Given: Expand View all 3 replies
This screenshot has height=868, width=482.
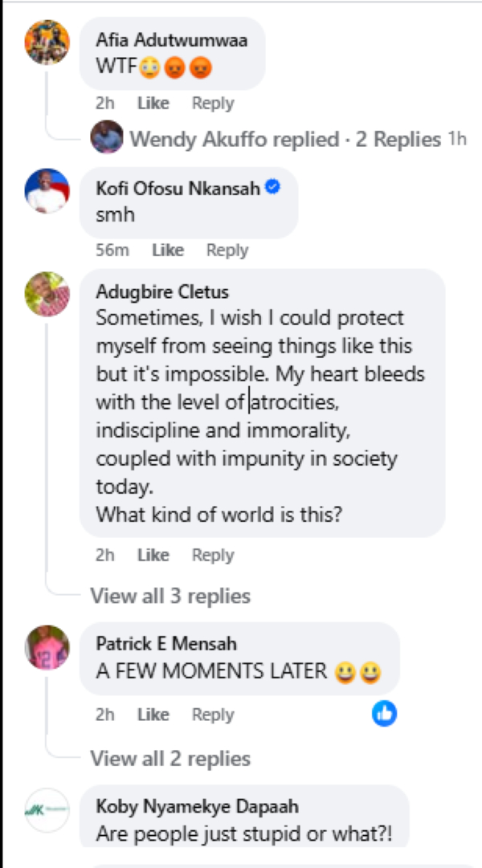Looking at the screenshot, I should (170, 596).
